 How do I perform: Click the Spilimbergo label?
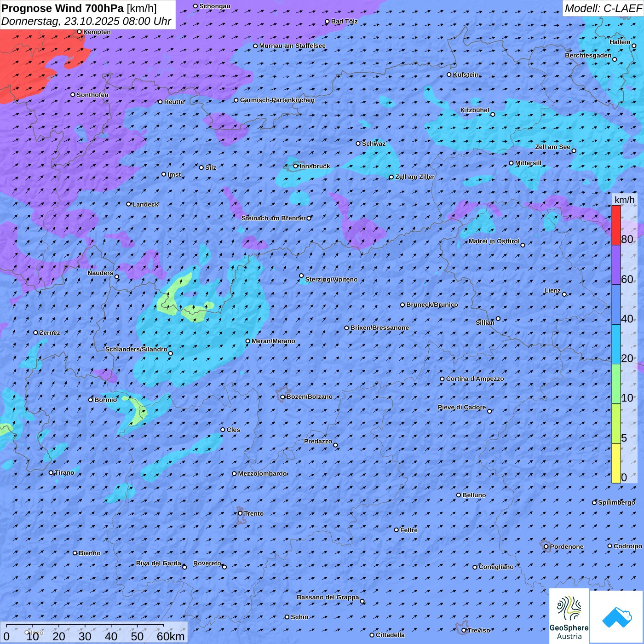pos(616,502)
